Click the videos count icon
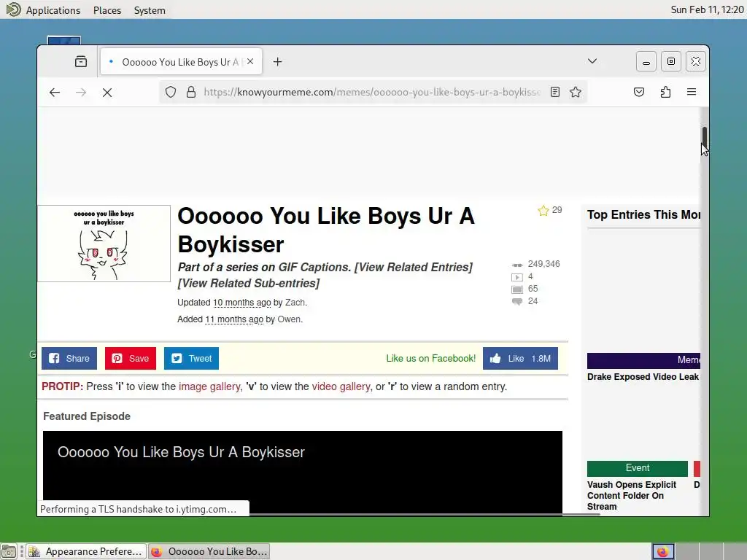This screenshot has height=560, width=747. click(517, 277)
